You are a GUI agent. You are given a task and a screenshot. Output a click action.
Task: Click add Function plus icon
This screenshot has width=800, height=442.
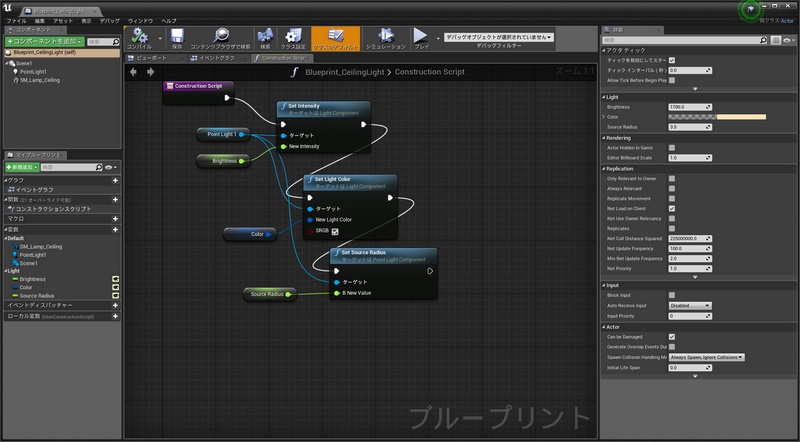115,200
